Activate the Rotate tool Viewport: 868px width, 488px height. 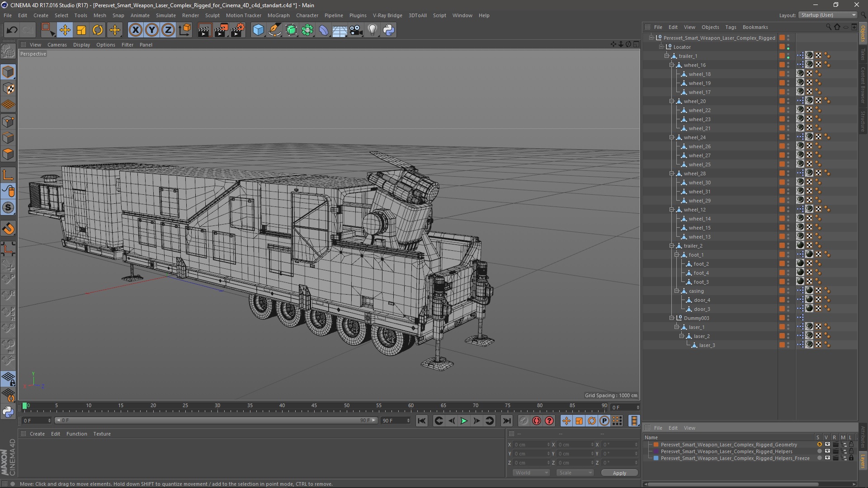[98, 30]
